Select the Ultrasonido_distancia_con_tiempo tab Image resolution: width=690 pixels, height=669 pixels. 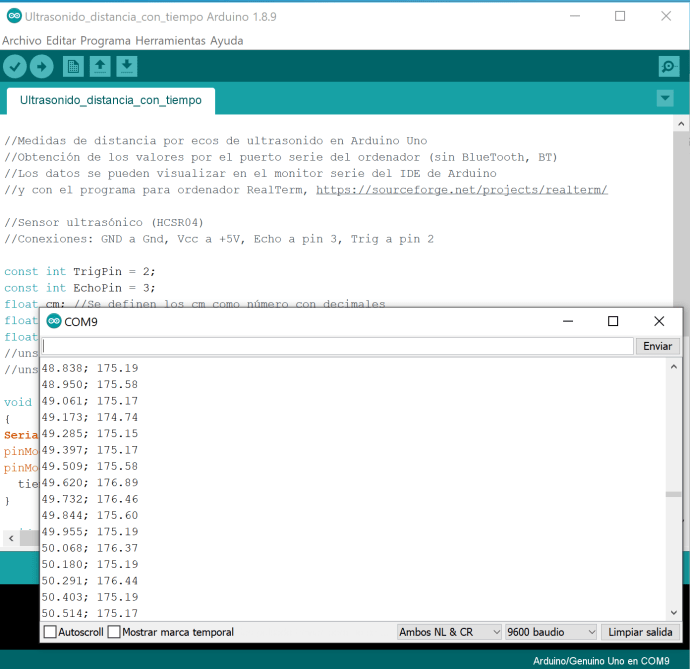coord(110,100)
